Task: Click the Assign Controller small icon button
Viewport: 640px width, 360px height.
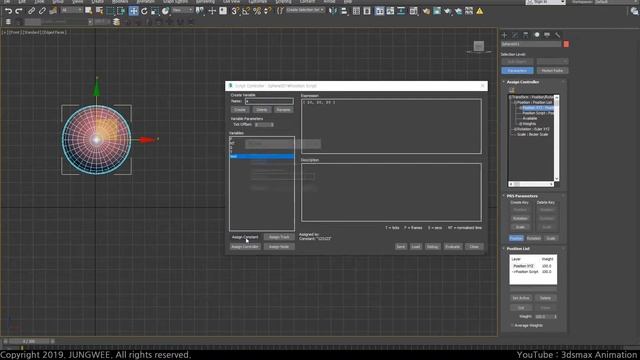Action: [x=512, y=90]
